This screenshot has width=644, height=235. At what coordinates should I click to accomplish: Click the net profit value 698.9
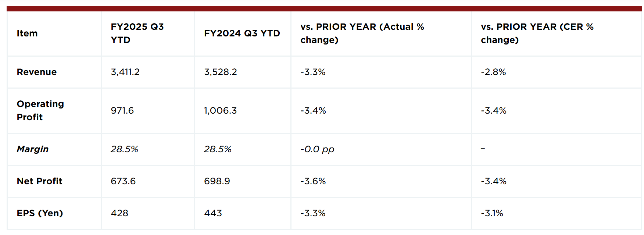[217, 181]
